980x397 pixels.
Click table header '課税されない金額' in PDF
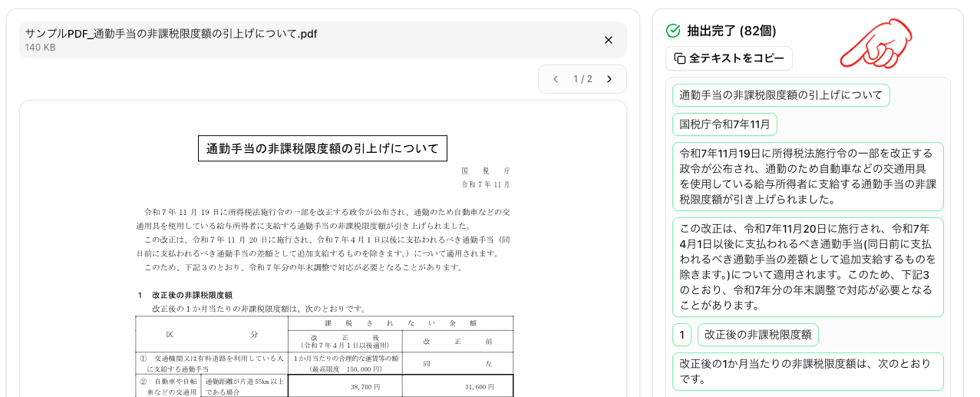pyautogui.click(x=401, y=323)
